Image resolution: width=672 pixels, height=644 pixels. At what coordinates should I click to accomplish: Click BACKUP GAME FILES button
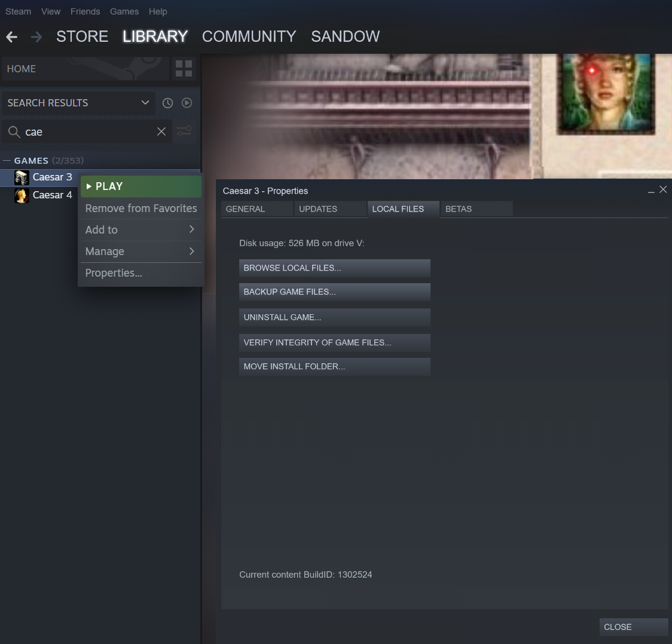pos(335,292)
